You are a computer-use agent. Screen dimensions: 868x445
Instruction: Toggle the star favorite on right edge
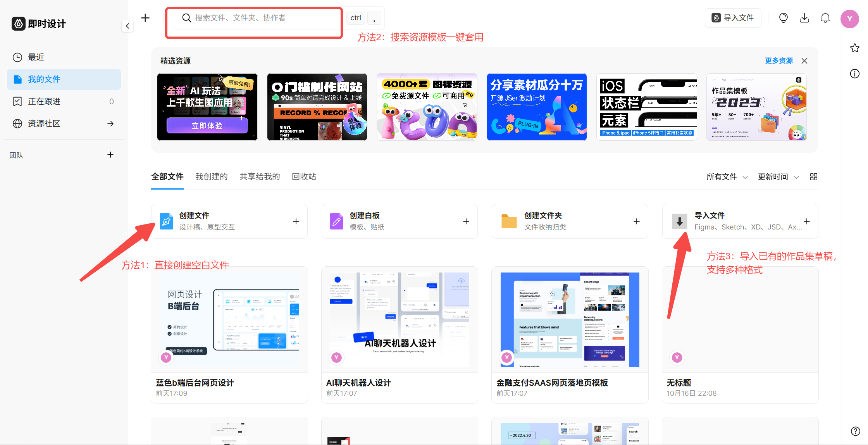click(855, 48)
